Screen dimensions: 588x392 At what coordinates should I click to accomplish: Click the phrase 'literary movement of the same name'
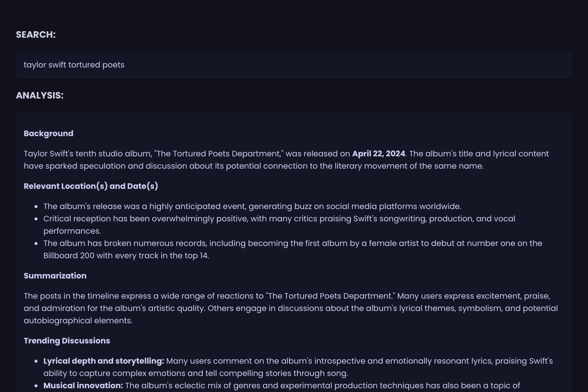[408, 166]
